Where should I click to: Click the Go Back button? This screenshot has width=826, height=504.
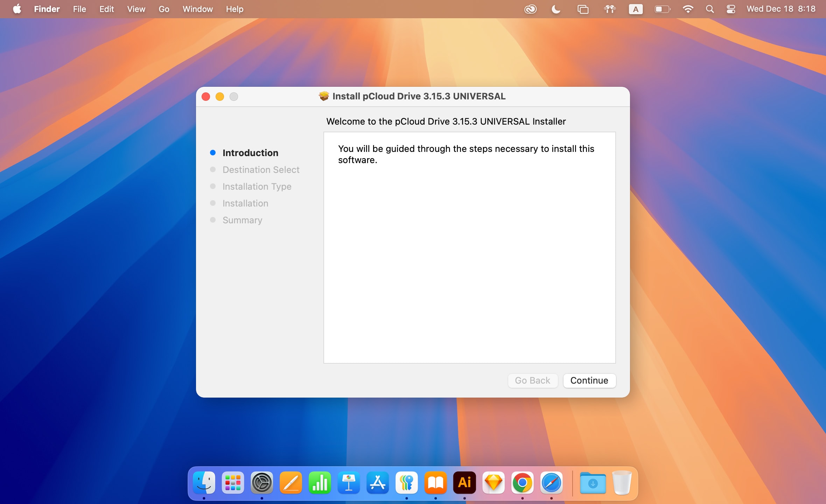coord(532,380)
